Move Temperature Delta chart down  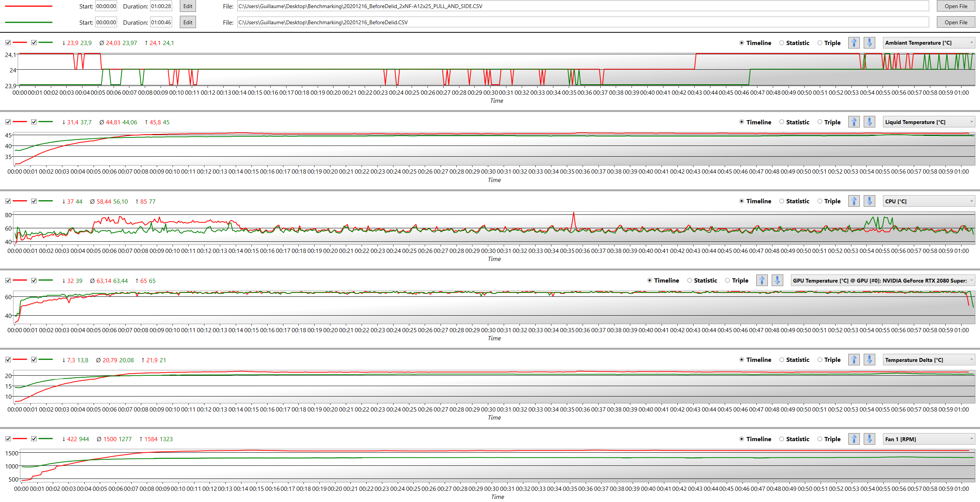869,360
